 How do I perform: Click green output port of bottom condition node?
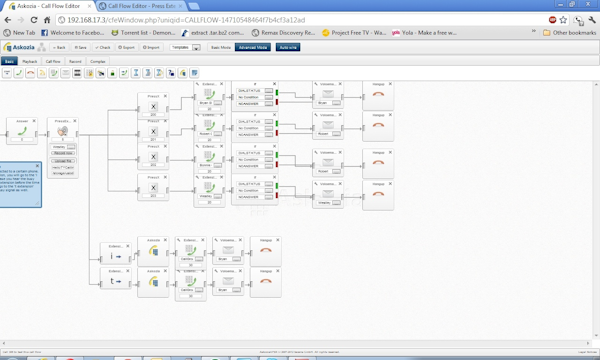277,186
